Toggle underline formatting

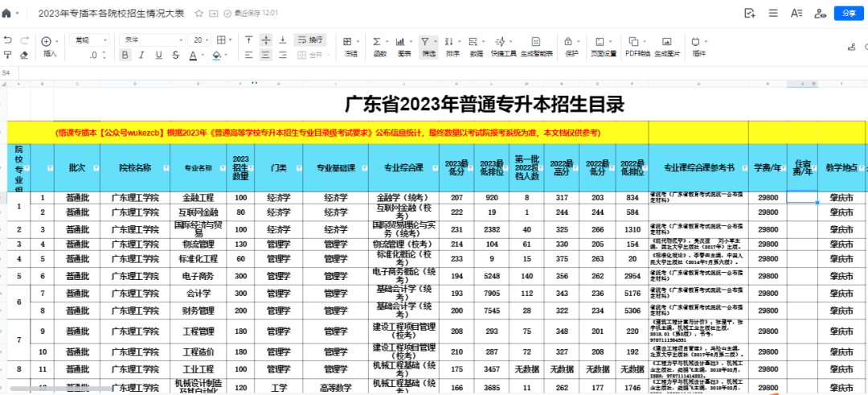click(159, 55)
